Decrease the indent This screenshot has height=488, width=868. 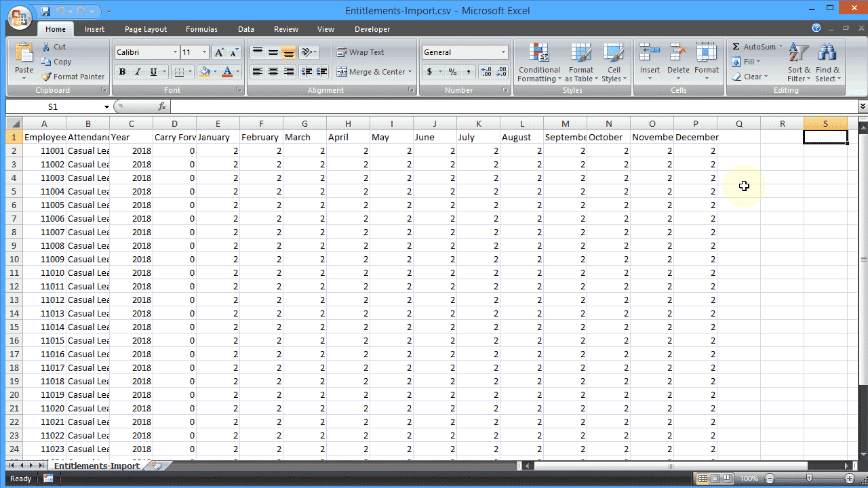(x=307, y=72)
